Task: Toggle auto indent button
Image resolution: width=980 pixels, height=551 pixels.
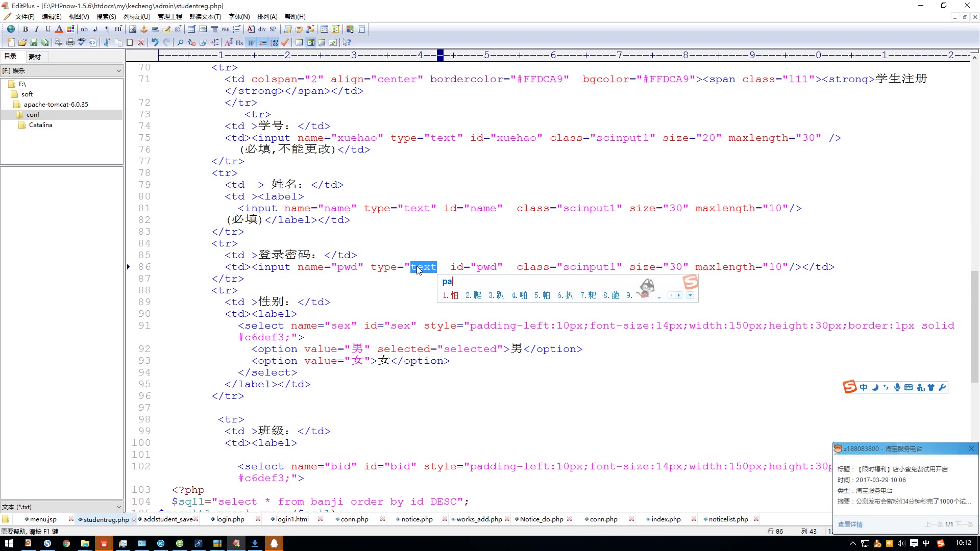Action: (262, 42)
